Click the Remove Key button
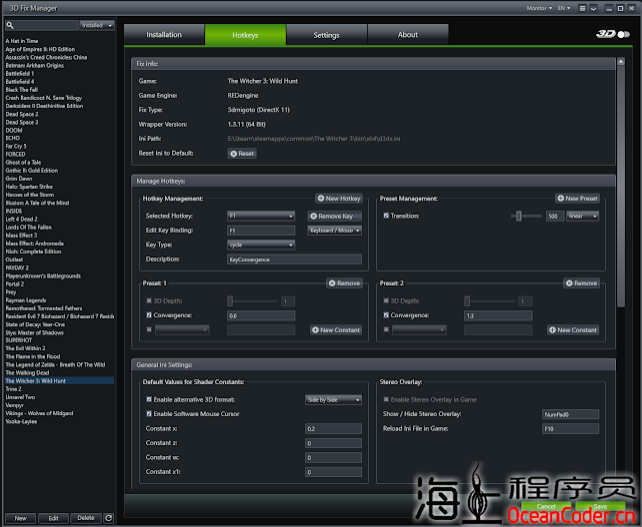 point(335,216)
